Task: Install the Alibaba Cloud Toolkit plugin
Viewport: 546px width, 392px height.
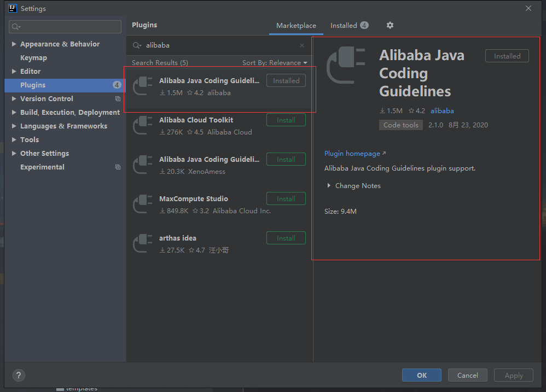Action: coord(286,120)
